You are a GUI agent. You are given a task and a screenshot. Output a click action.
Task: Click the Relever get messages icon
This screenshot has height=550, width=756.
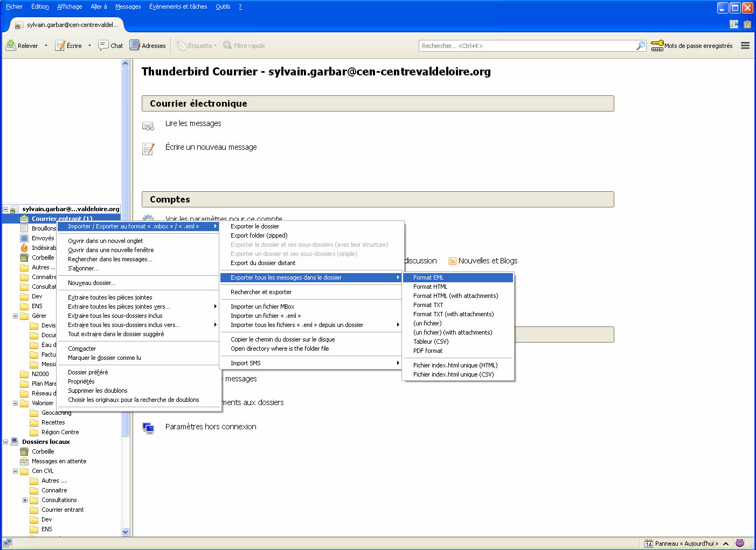(x=11, y=46)
